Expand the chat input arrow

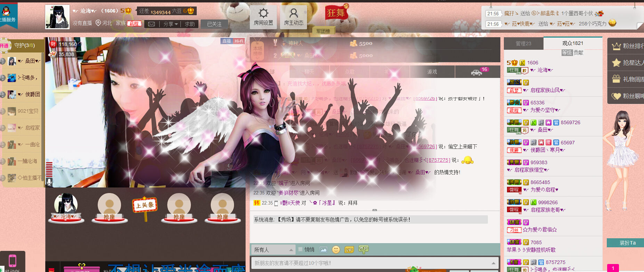[493, 263]
